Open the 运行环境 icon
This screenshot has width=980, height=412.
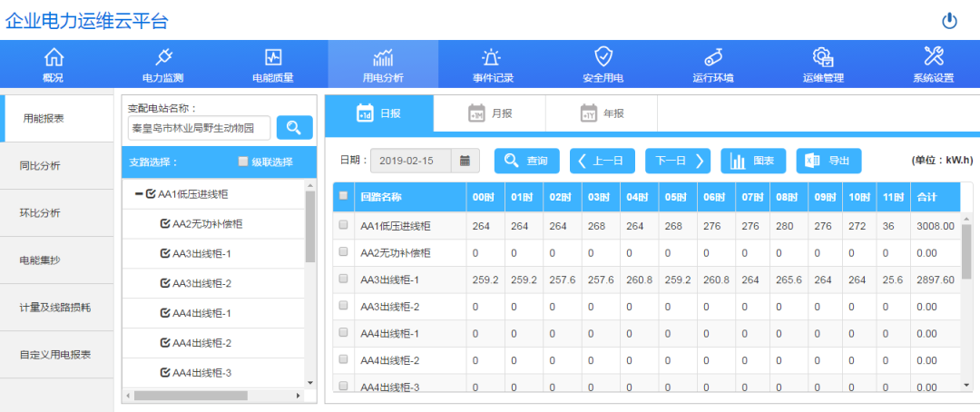pyautogui.click(x=713, y=57)
